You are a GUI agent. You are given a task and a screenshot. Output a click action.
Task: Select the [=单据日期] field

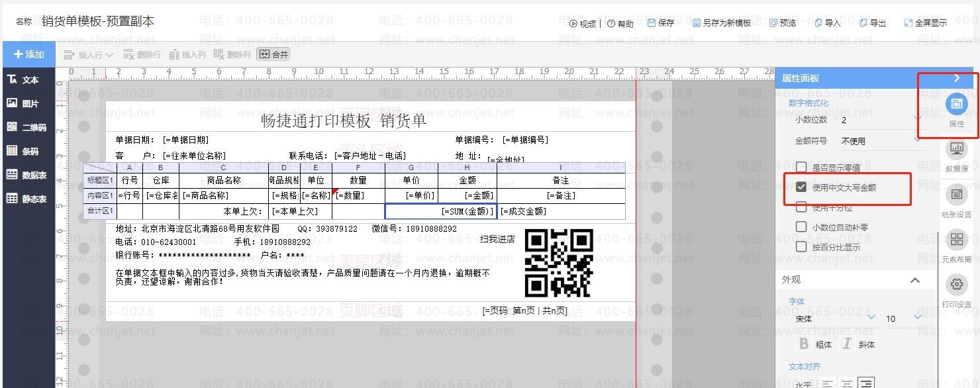pyautogui.click(x=185, y=140)
